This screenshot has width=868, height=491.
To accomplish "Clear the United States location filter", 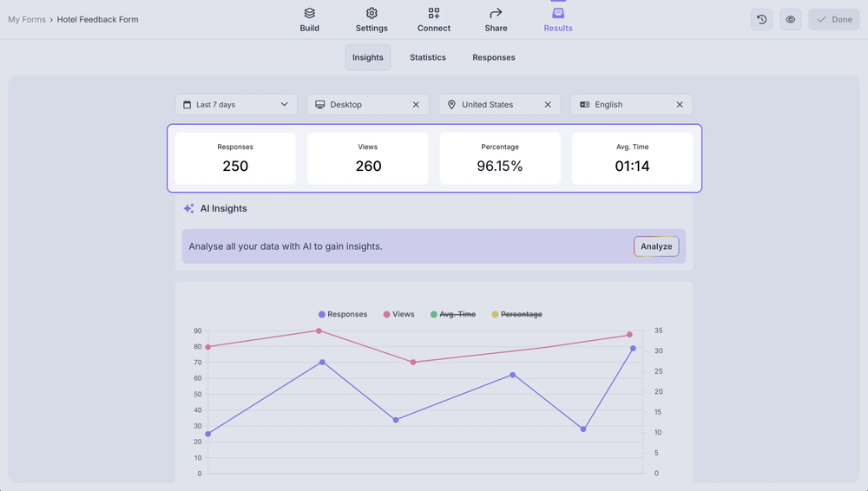I will [548, 105].
